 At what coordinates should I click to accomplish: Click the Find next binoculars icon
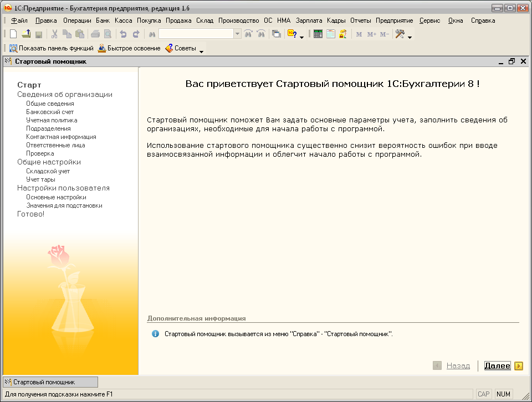248,34
